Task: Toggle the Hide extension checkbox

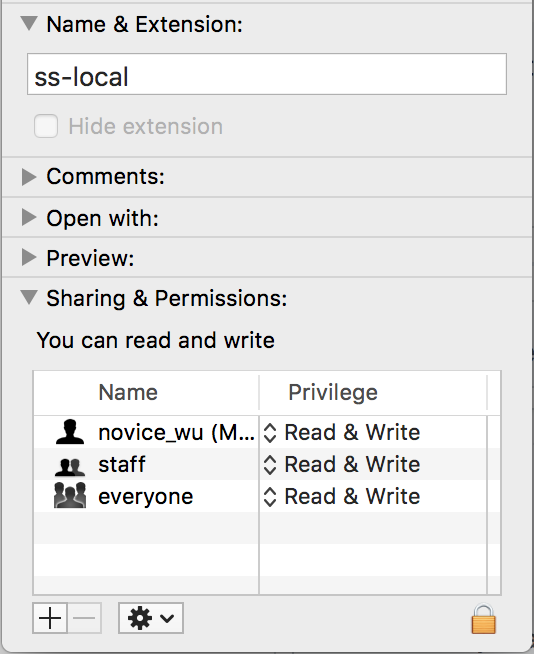Action: pos(46,126)
